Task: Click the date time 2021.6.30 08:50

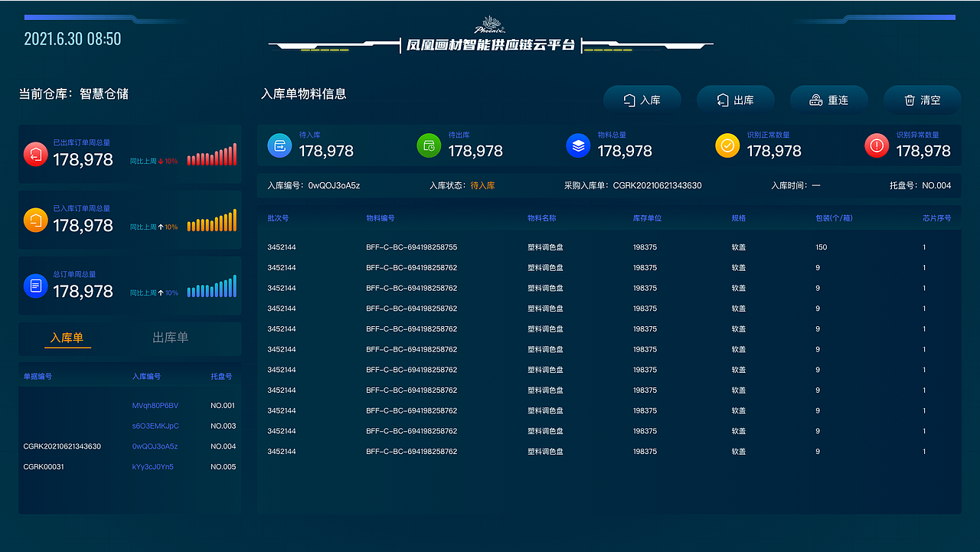Action: [73, 39]
